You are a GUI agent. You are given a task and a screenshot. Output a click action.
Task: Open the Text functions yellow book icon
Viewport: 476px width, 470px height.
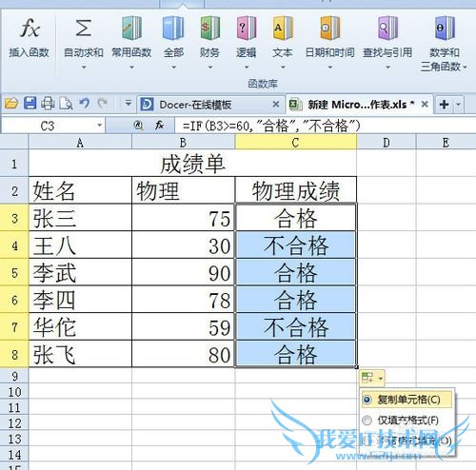click(x=283, y=29)
